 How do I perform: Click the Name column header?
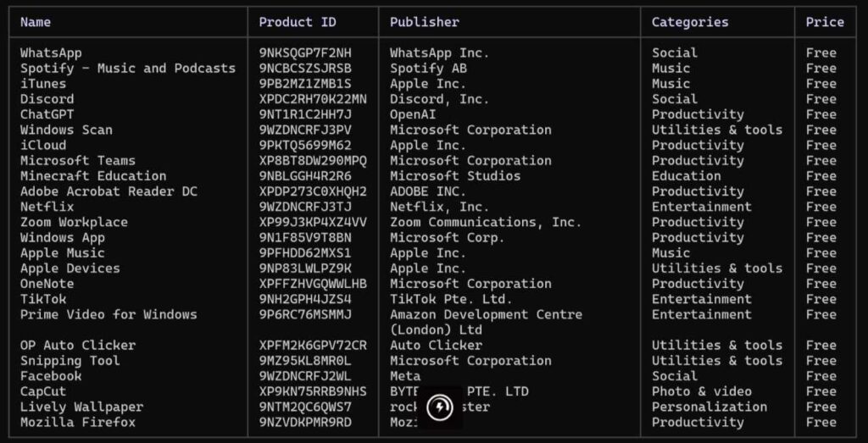[x=36, y=22]
